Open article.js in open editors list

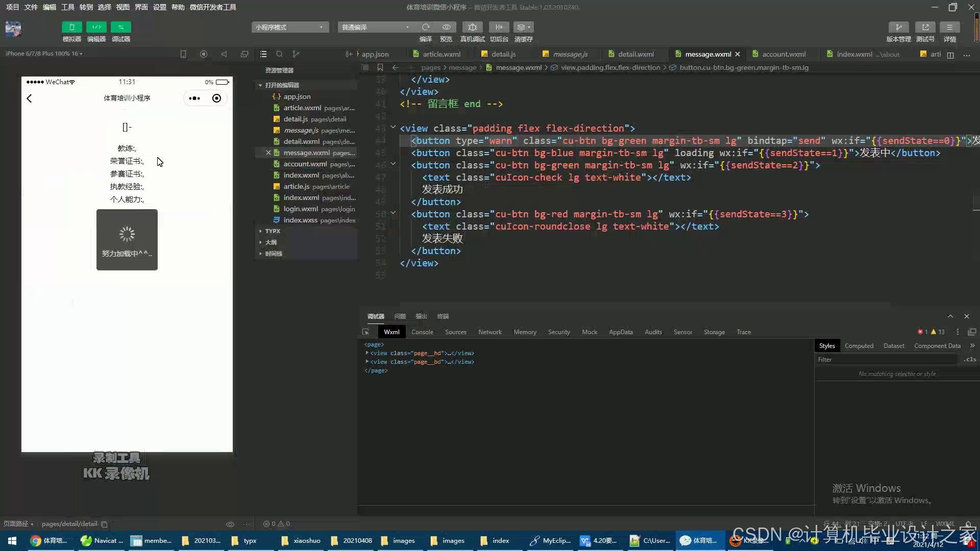(296, 187)
